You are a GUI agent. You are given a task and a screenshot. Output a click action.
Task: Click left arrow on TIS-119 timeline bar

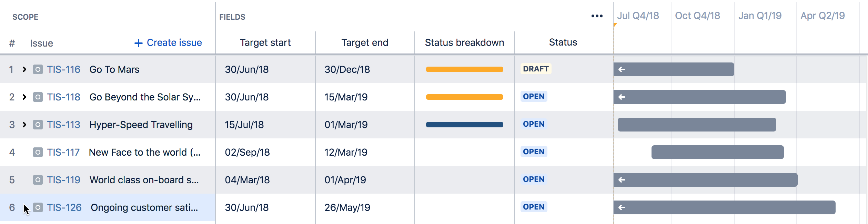pos(622,180)
